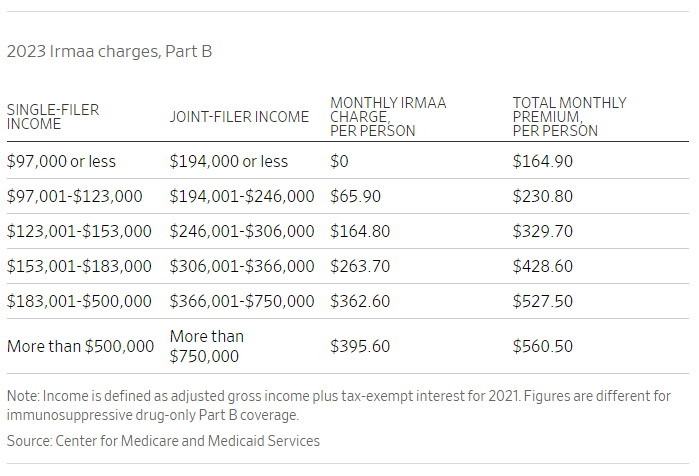The width and height of the screenshot is (699, 476).
Task: Click the $329.70 total premium cell
Action: click(543, 231)
